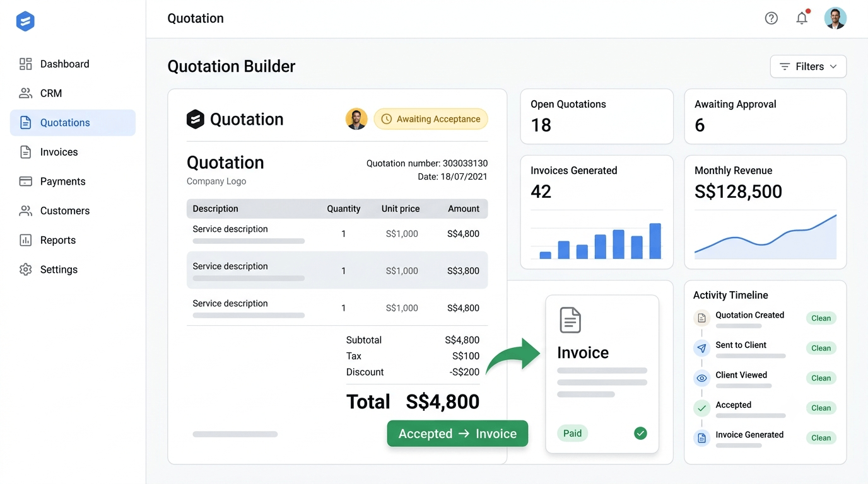This screenshot has height=484, width=868.
Task: Click the Client Viewed eye icon
Action: 701,378
